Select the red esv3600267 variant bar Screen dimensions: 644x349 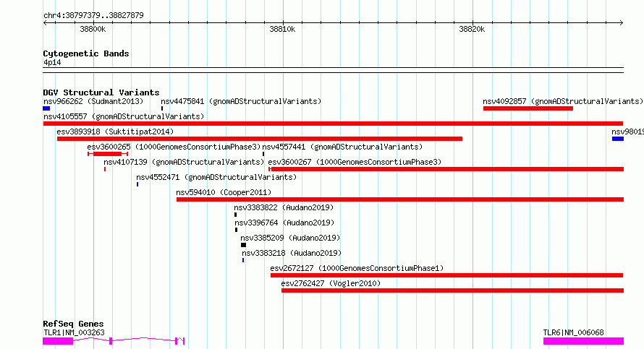(x=446, y=169)
